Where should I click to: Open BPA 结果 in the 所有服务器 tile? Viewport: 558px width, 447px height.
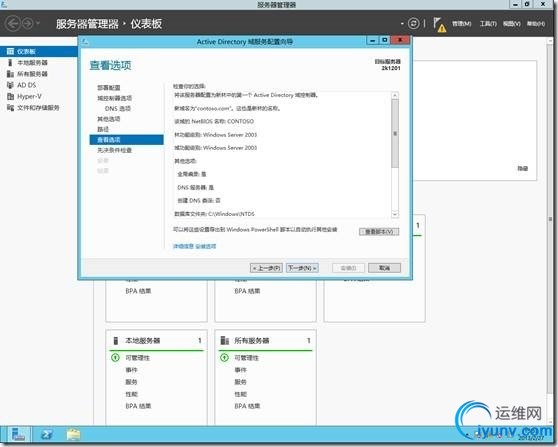coord(247,406)
